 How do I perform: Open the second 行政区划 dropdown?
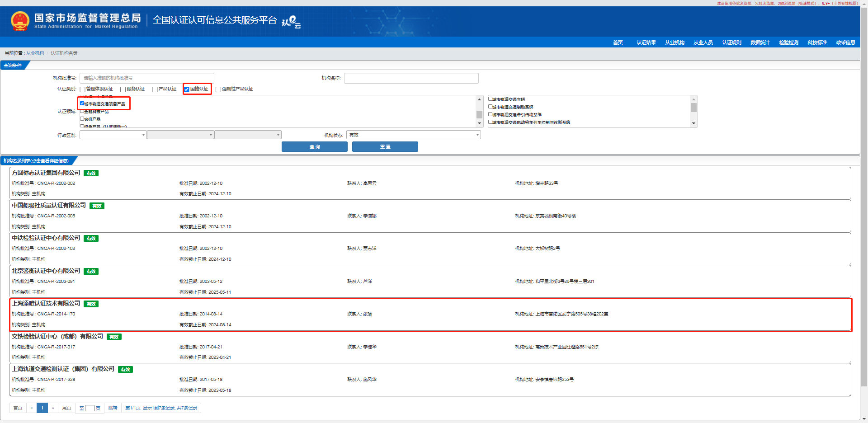click(x=180, y=135)
